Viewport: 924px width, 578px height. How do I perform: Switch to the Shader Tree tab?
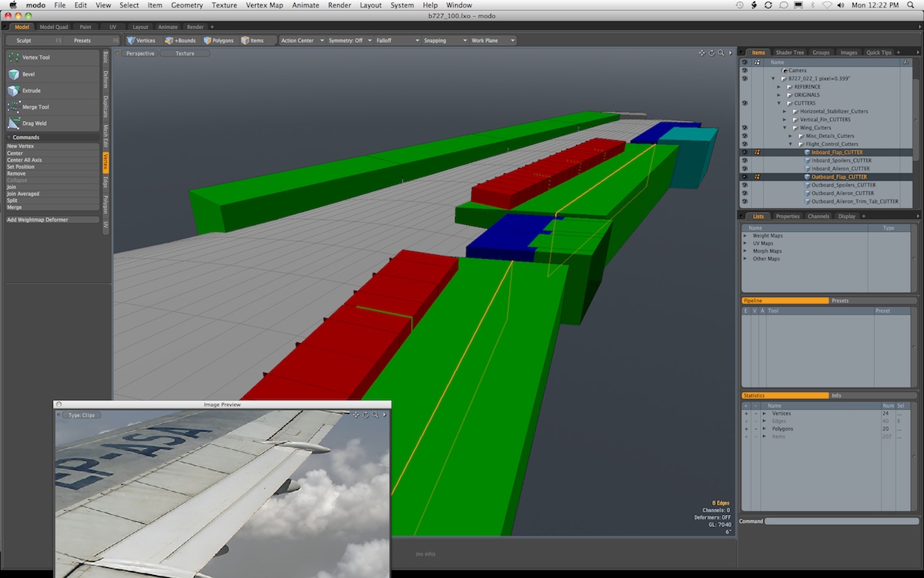tap(789, 52)
